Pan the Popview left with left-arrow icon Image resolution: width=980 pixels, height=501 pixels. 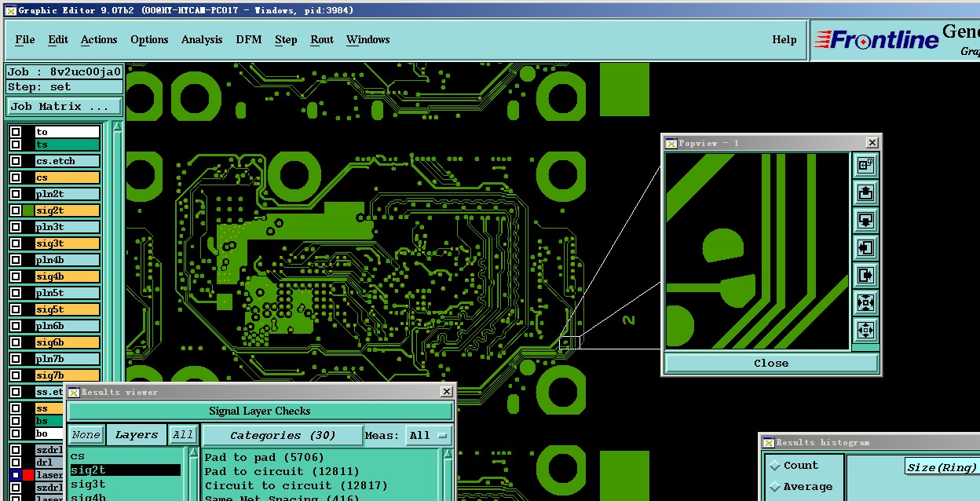click(865, 247)
